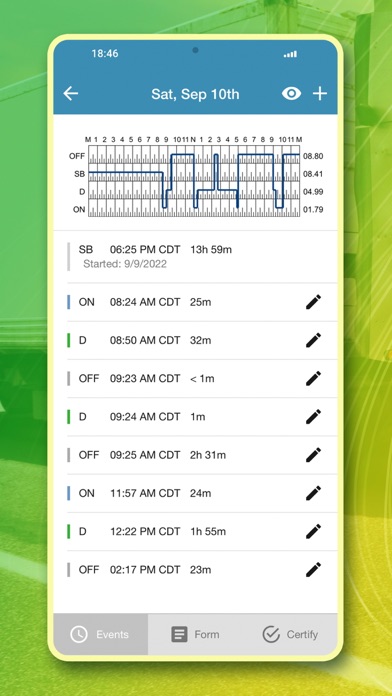Tap the '09:25 AM CDT' time text

click(x=145, y=455)
